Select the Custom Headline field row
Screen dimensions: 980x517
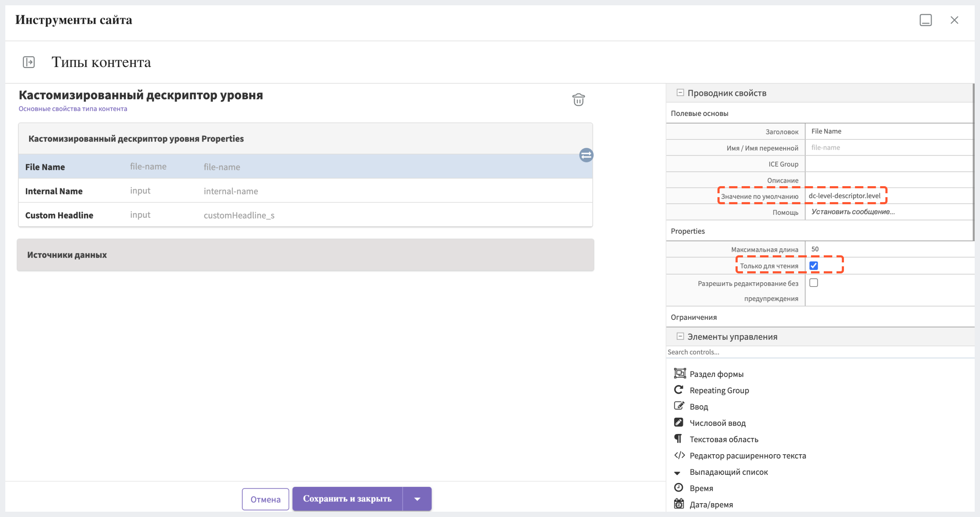[x=305, y=215]
